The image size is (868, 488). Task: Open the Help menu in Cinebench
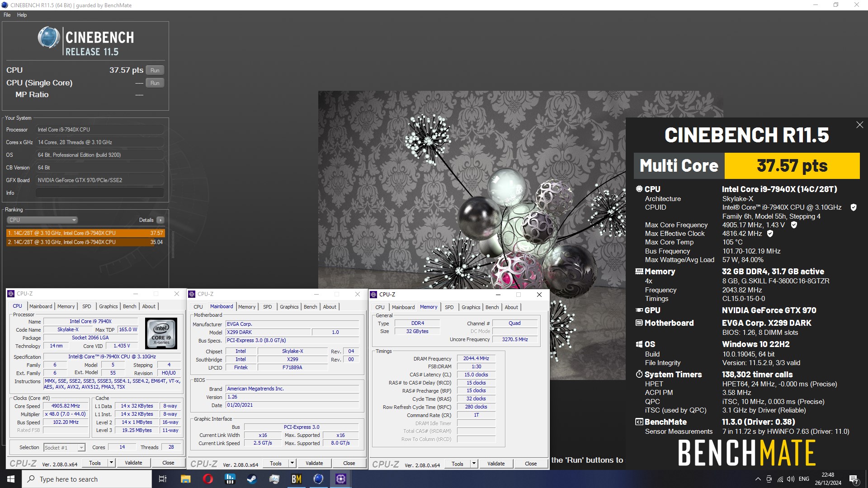pos(22,15)
